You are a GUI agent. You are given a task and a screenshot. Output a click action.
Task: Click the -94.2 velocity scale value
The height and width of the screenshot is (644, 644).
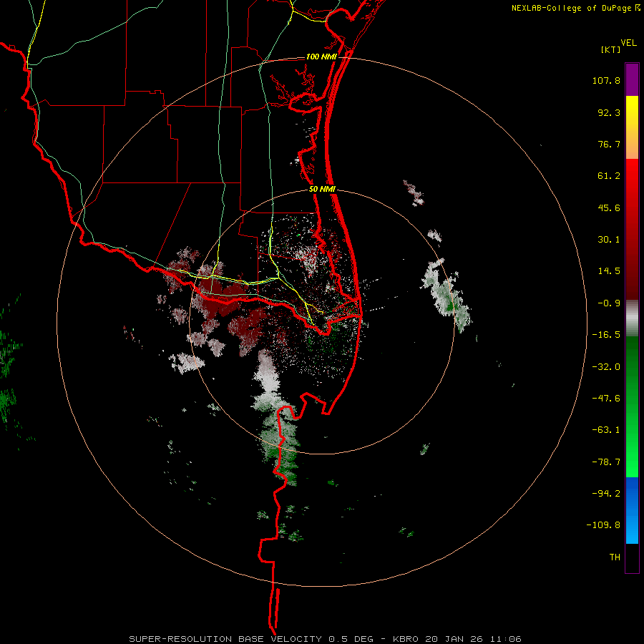pos(606,494)
